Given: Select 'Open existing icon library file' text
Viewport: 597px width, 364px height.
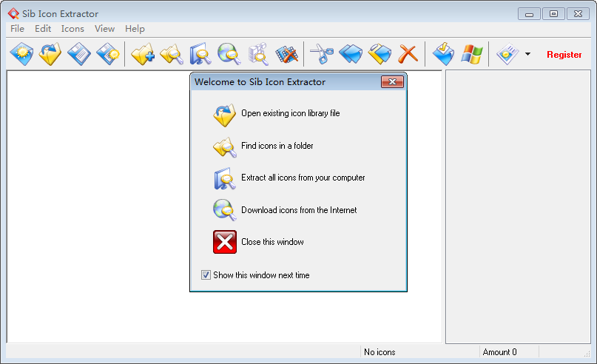Looking at the screenshot, I should 291,113.
